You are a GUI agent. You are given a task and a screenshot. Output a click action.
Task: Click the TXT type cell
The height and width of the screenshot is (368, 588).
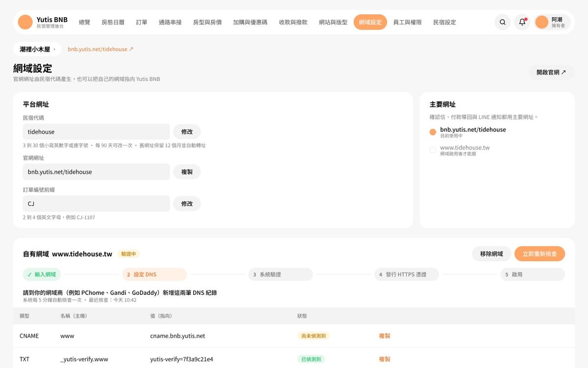pyautogui.click(x=24, y=359)
